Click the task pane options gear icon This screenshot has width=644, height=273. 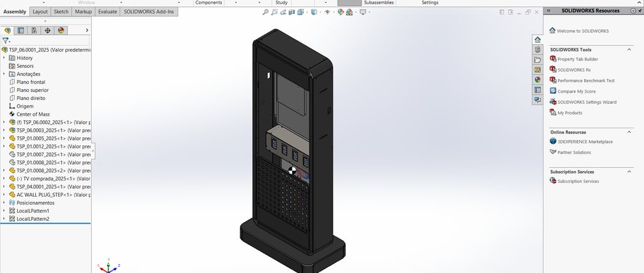pyautogui.click(x=633, y=11)
